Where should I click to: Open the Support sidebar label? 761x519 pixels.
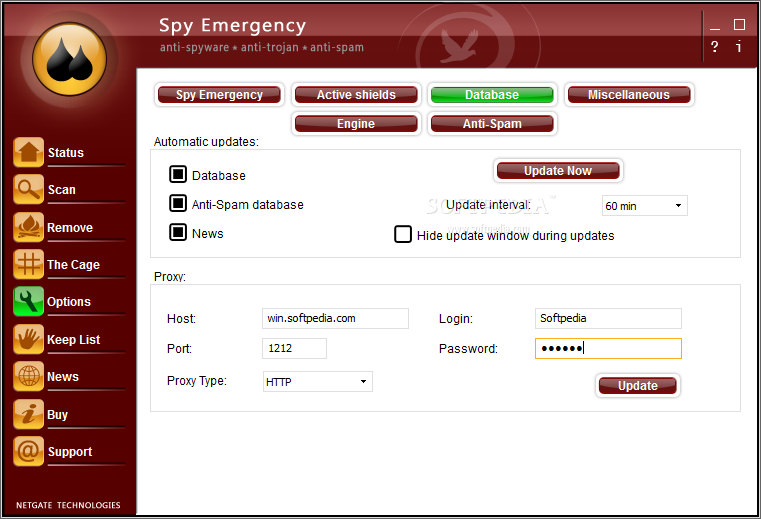coord(70,452)
